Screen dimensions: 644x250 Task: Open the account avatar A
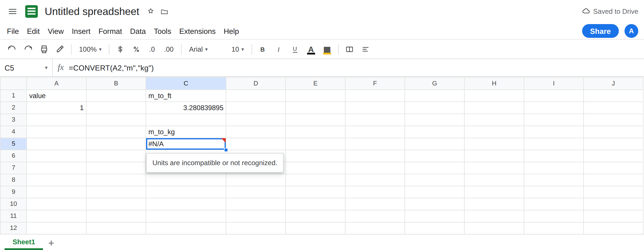(631, 31)
